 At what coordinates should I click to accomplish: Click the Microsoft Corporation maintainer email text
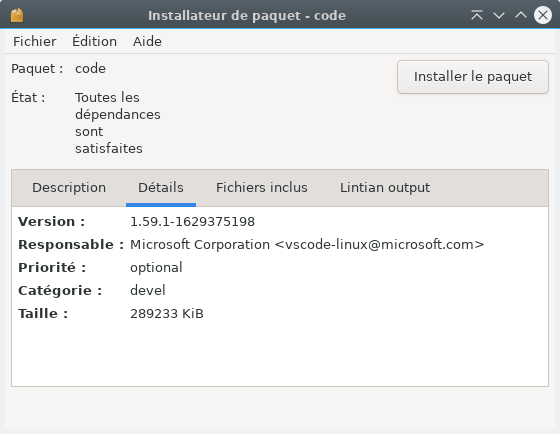pyautogui.click(x=307, y=245)
